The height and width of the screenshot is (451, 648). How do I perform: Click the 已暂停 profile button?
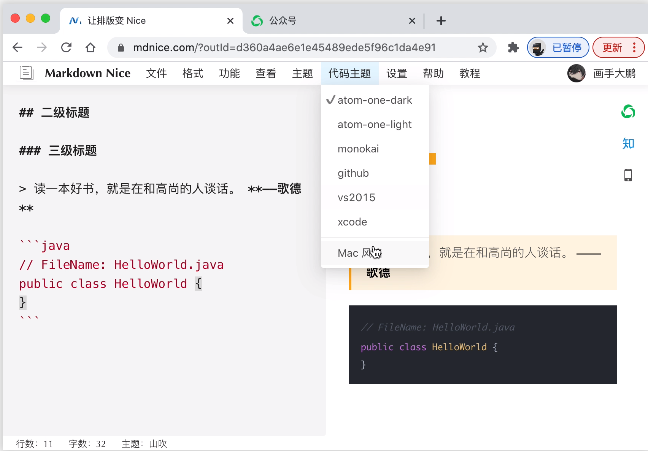click(558, 48)
